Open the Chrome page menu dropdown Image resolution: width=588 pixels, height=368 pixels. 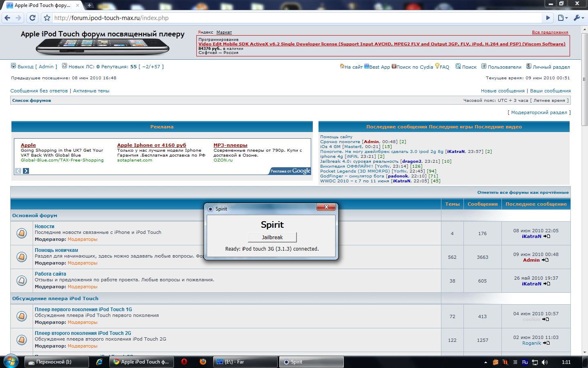563,18
